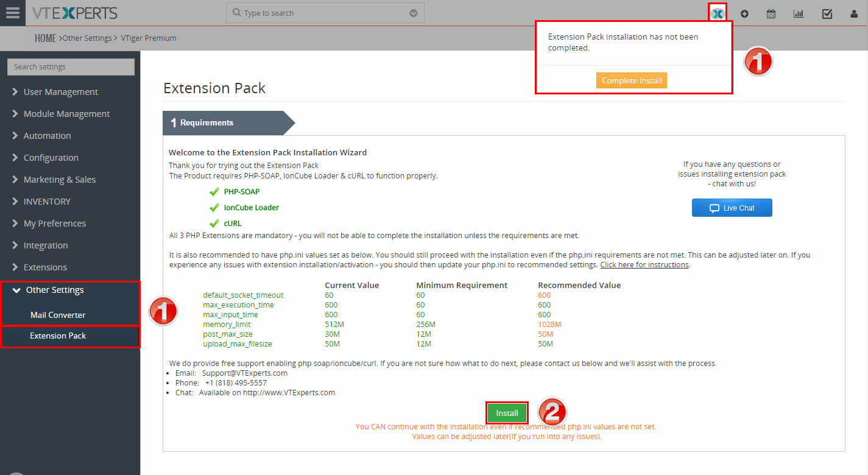Click the post_max_size row label
868x475 pixels.
click(228, 334)
